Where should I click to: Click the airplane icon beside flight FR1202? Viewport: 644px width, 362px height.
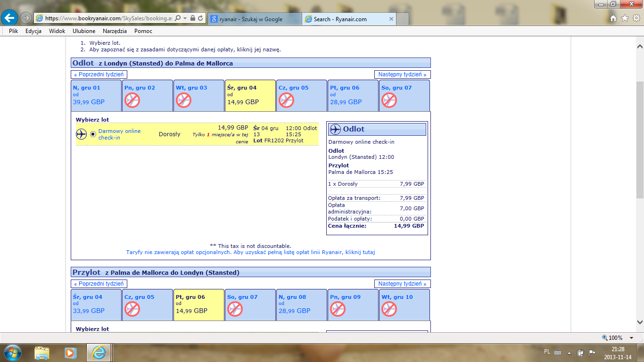[x=82, y=134]
